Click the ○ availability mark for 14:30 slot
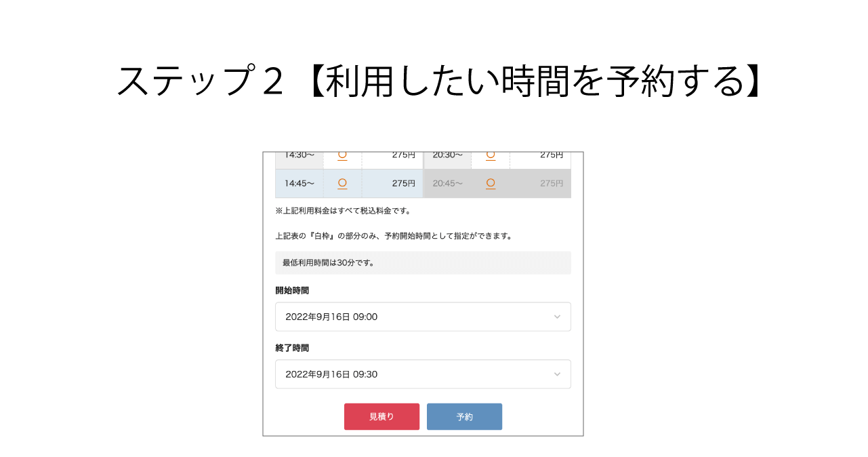The width and height of the screenshot is (868, 457). click(x=342, y=155)
